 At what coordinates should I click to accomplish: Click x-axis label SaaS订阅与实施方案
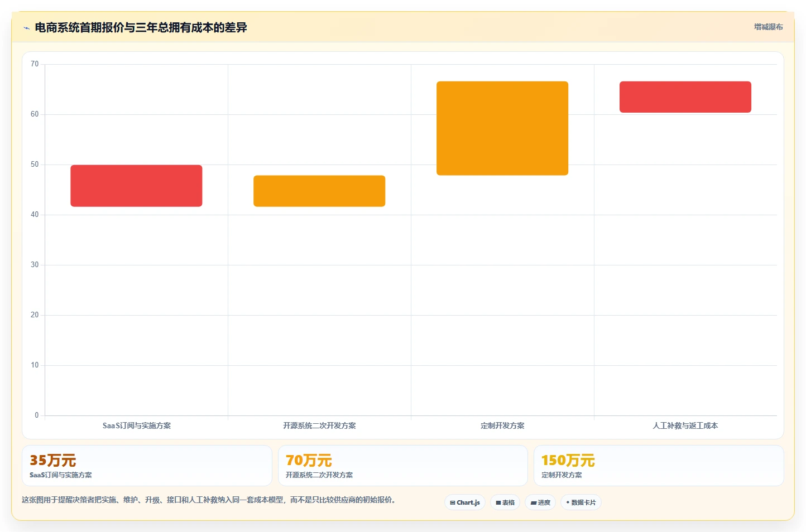(137, 425)
